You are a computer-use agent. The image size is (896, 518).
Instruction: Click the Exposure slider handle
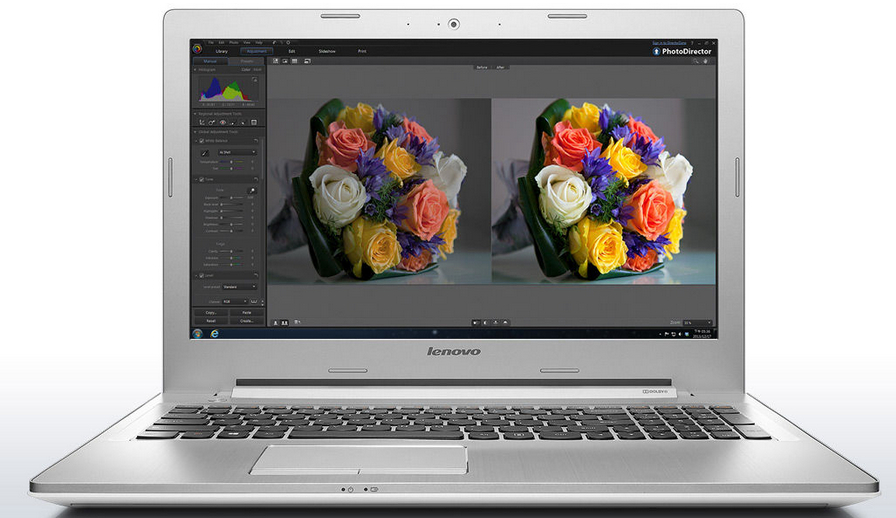point(232,198)
